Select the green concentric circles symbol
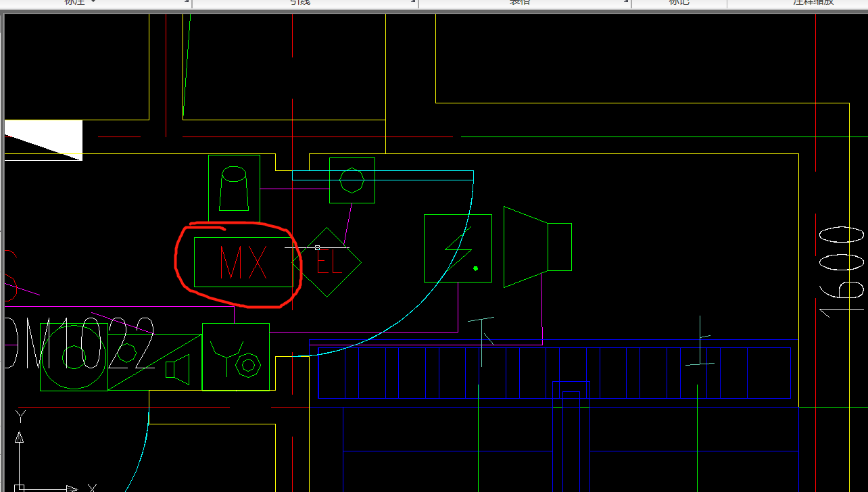This screenshot has height=492, width=868. point(74,357)
